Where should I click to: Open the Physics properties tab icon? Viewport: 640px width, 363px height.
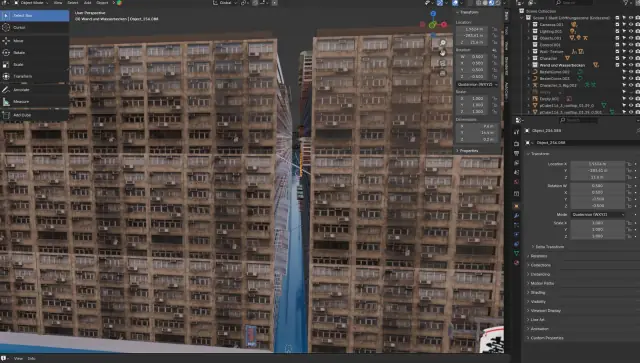pos(517,234)
